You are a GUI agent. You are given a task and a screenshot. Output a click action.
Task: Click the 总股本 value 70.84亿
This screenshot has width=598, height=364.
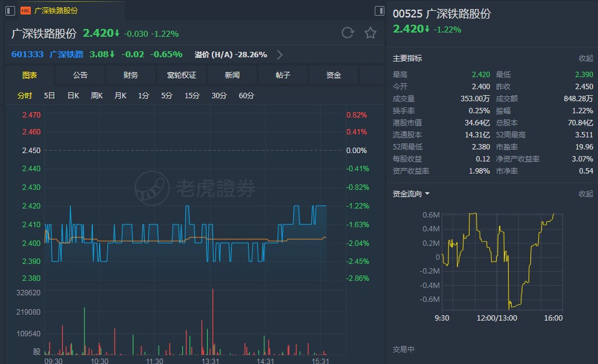click(x=581, y=122)
